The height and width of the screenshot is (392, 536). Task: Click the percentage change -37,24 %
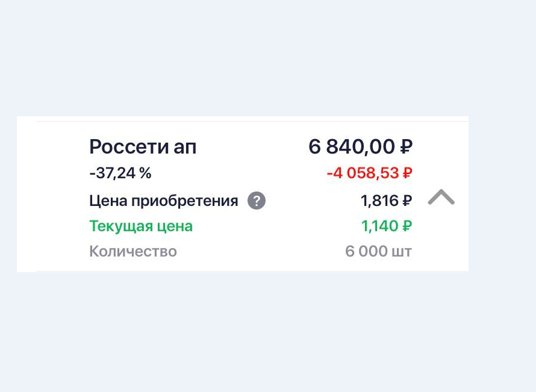pyautogui.click(x=120, y=173)
